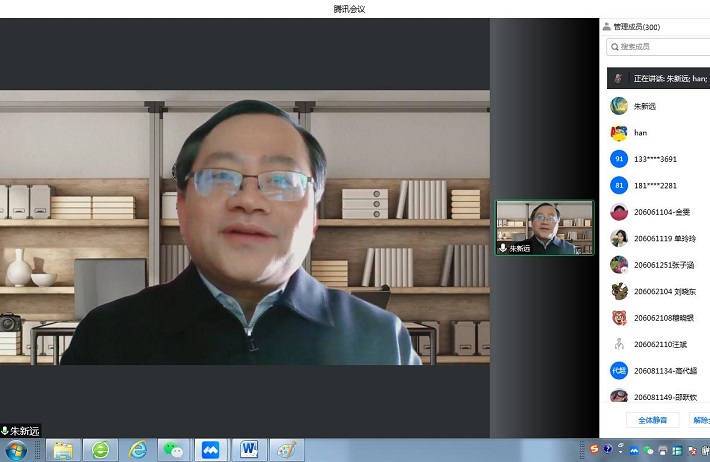Open the file explorer folder icon
The height and width of the screenshot is (462, 710).
(63, 450)
